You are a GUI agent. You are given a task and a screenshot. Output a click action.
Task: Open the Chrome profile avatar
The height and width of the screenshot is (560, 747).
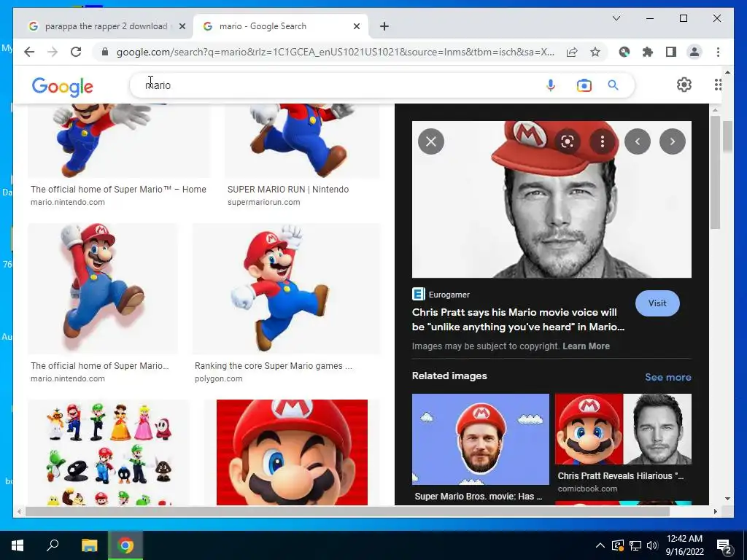point(694,52)
